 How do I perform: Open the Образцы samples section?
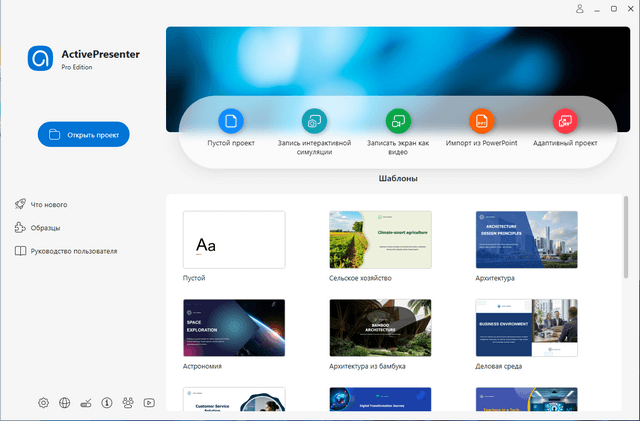41,227
